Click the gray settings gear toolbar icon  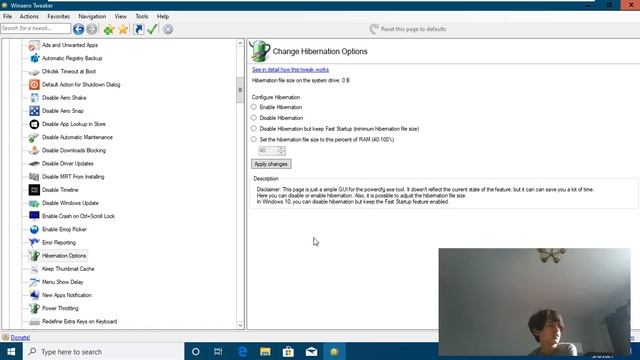click(x=168, y=29)
